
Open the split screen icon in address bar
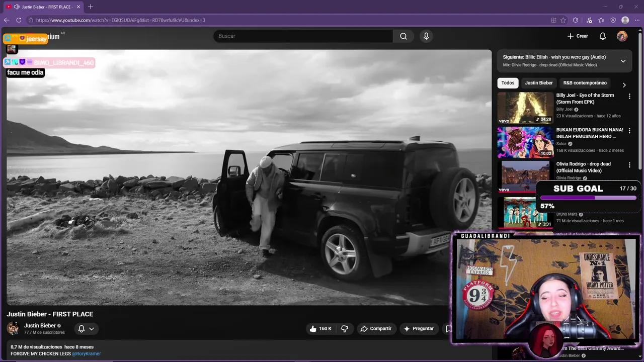point(553,20)
